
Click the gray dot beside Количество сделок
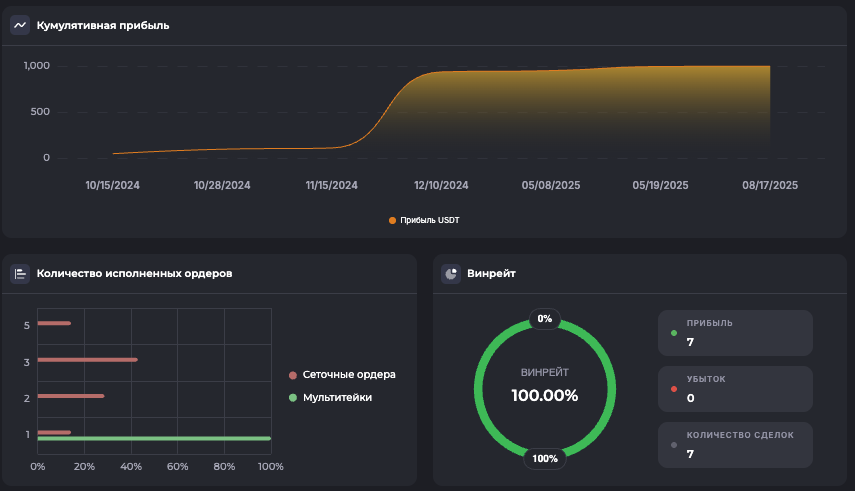pyautogui.click(x=674, y=444)
